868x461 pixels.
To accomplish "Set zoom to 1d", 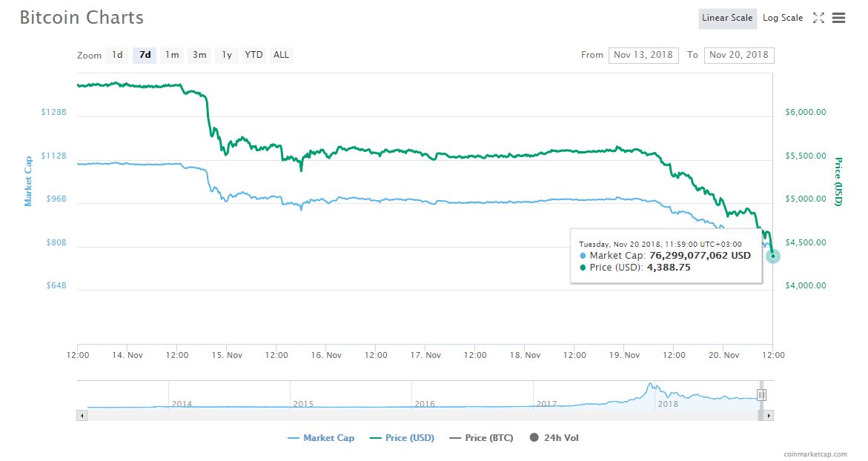I will point(117,55).
